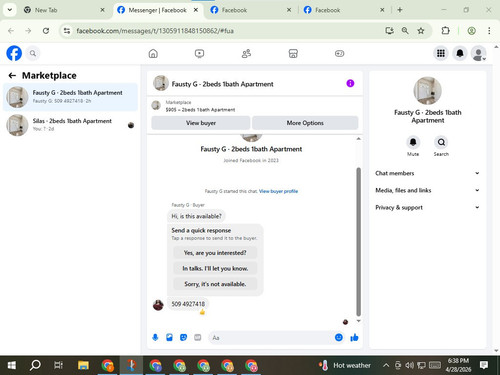
Task: Mute this chat using the bell icon
Action: (413, 142)
